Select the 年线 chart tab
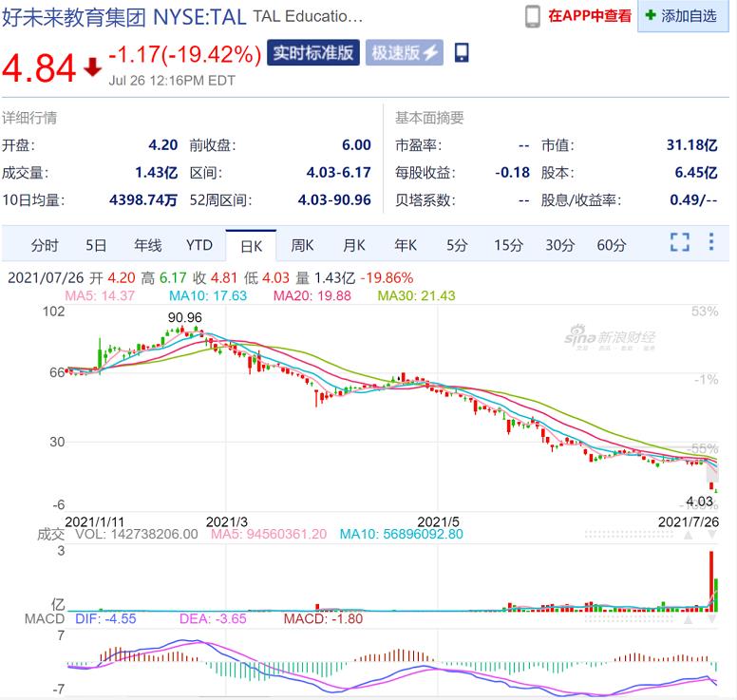 (147, 245)
